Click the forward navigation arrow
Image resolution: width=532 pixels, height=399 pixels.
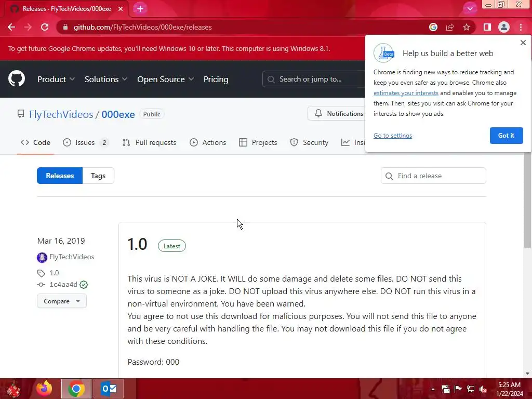28,27
